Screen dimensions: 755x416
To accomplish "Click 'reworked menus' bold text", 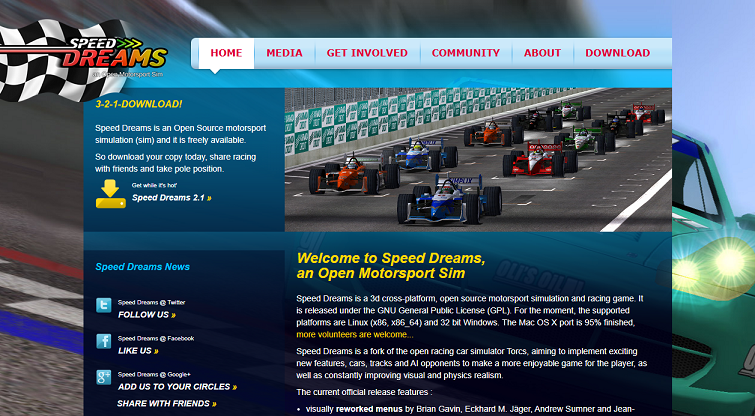I will pos(369,409).
